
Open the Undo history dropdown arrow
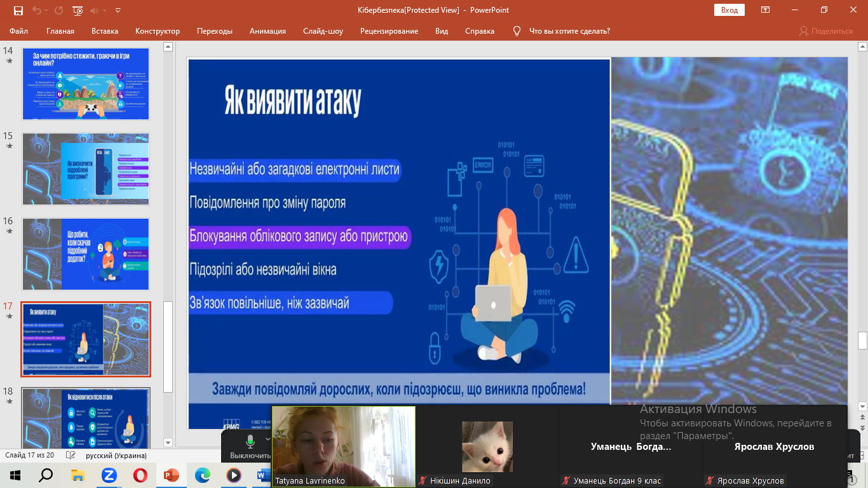click(x=47, y=10)
